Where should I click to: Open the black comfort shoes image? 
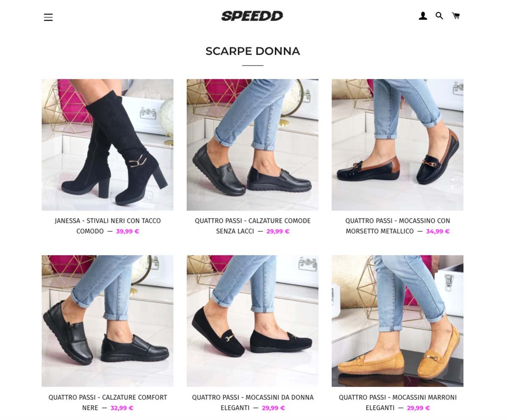(108, 321)
